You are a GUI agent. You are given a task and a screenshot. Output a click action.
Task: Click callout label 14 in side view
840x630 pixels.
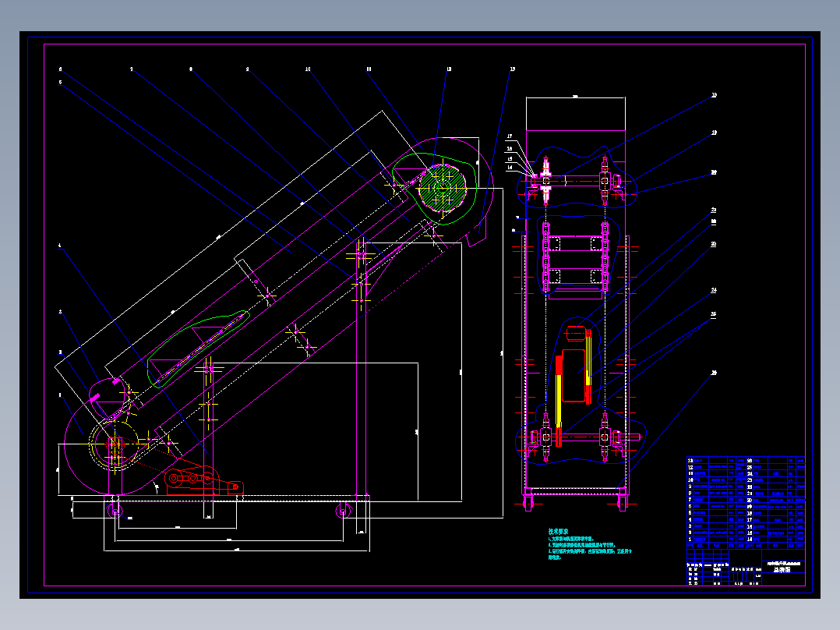510,168
